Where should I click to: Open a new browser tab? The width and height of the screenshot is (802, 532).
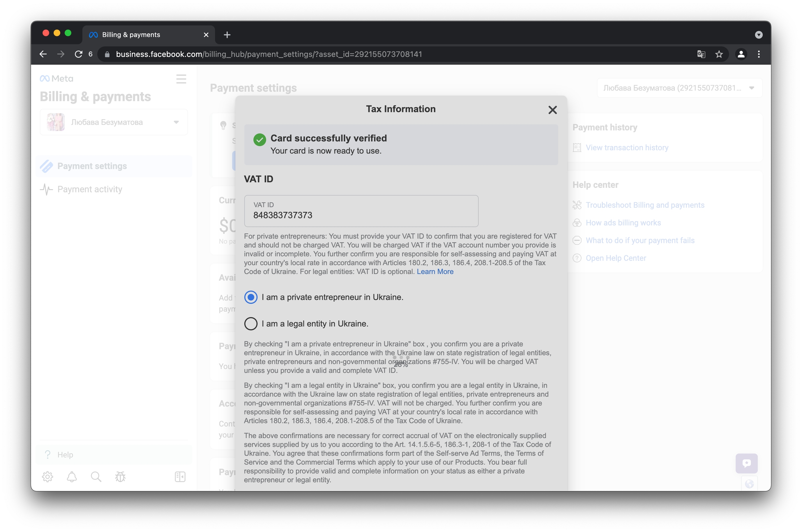tap(227, 35)
